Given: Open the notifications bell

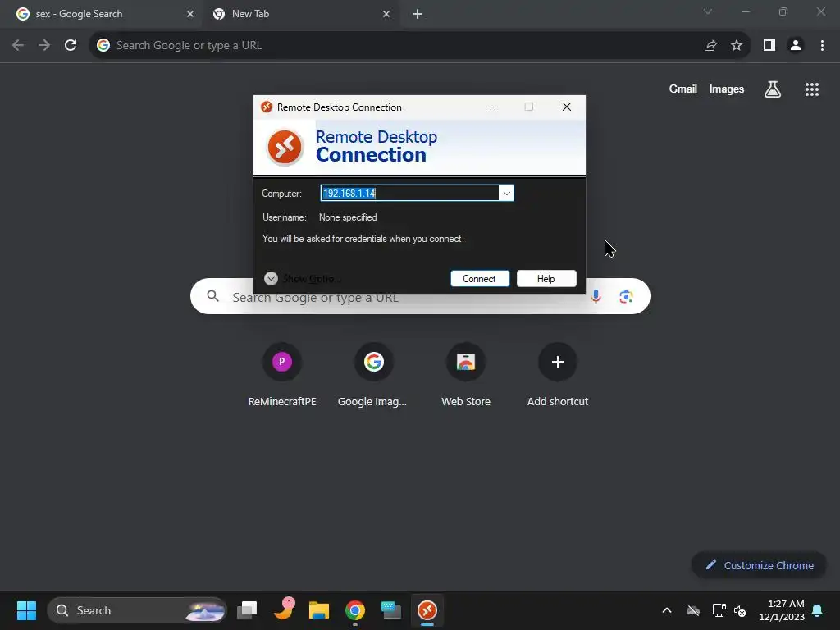Looking at the screenshot, I should pyautogui.click(x=818, y=610).
